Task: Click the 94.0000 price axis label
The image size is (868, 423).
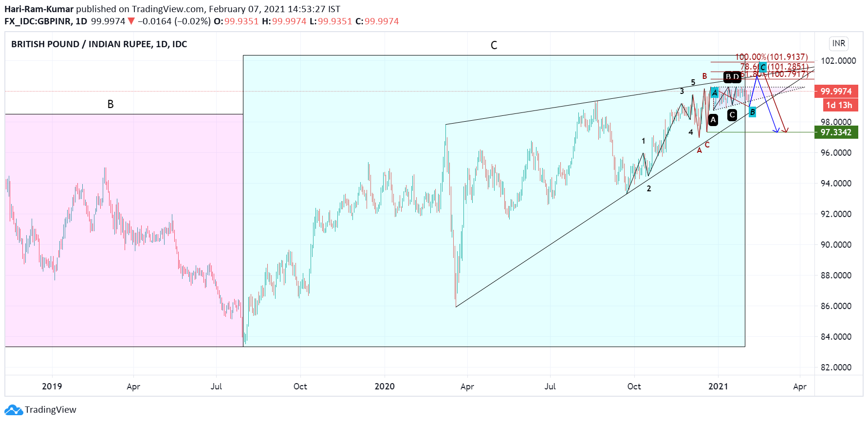Action: pyautogui.click(x=836, y=184)
